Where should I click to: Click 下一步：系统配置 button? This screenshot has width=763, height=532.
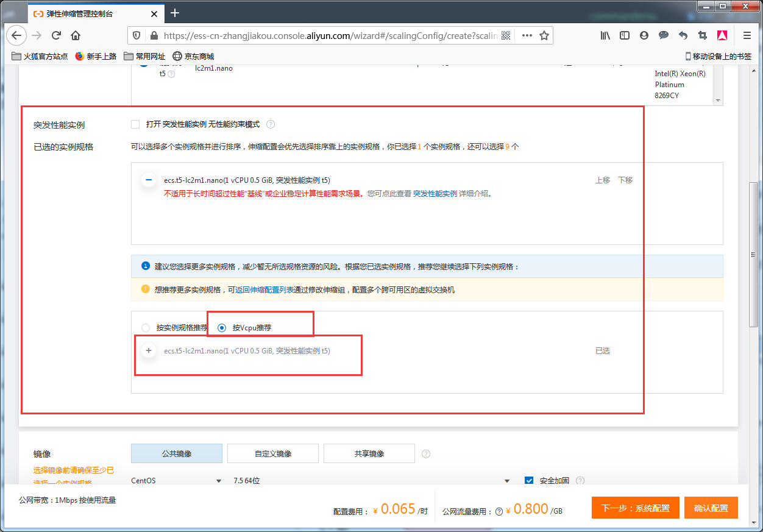[x=635, y=508]
